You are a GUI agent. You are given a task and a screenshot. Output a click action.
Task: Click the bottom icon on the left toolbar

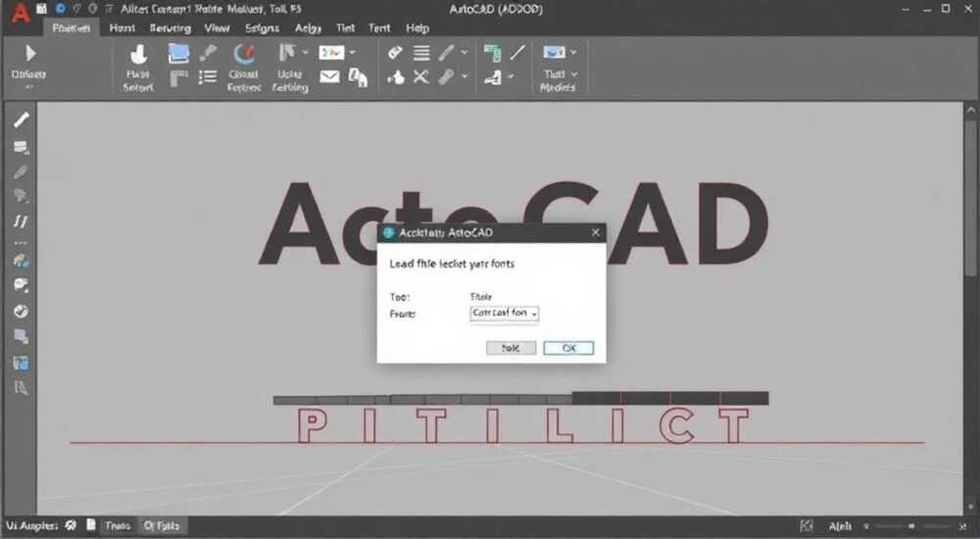point(21,388)
